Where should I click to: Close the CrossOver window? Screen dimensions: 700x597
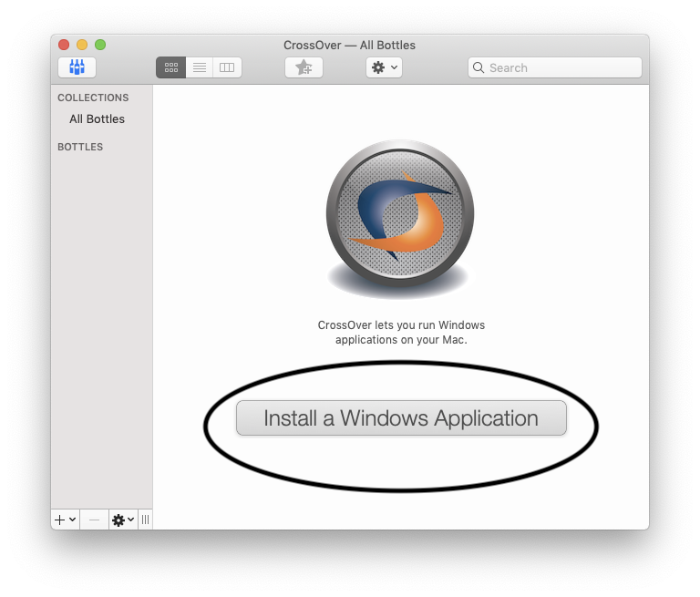64,45
